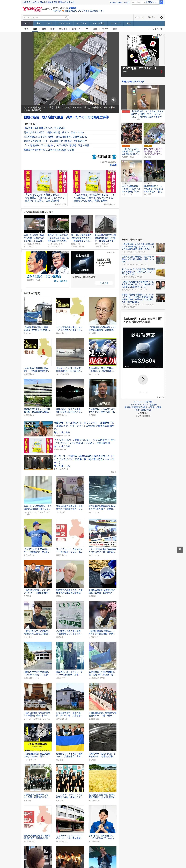Go to the みんなの意見 tab
The height and width of the screenshot is (868, 186).
coord(99,24)
